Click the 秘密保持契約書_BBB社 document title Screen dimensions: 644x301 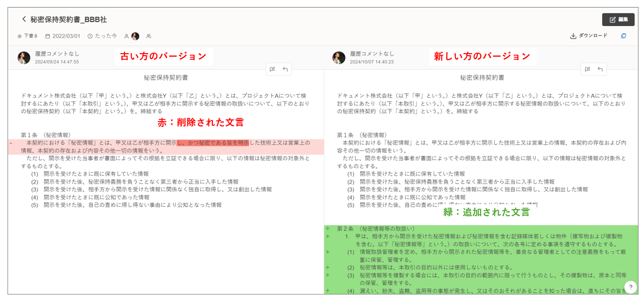(68, 20)
